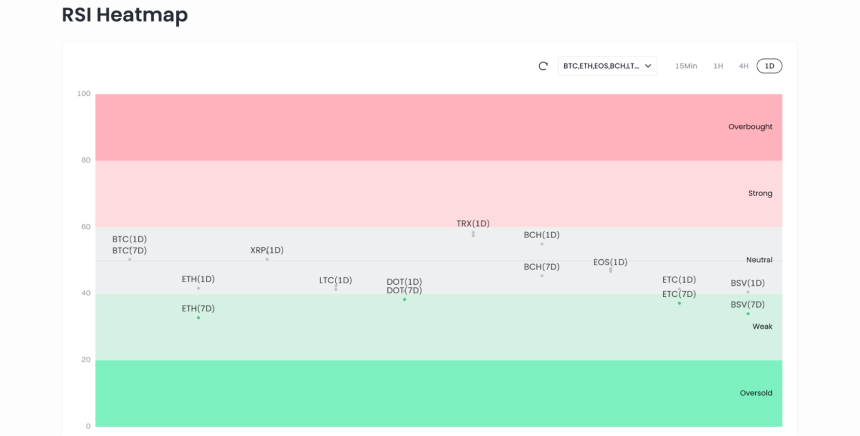Click the RSI Heatmap heading
This screenshot has width=860, height=436.
[125, 15]
